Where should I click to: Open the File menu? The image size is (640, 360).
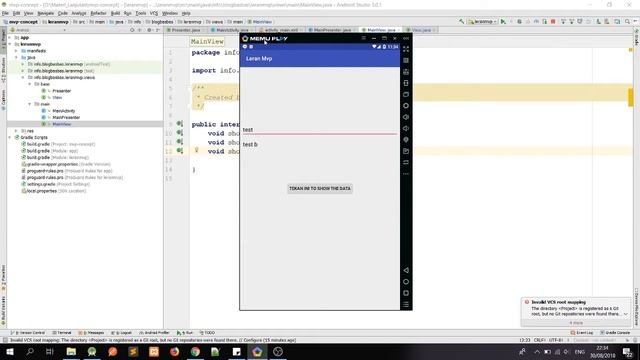[x=5, y=13]
